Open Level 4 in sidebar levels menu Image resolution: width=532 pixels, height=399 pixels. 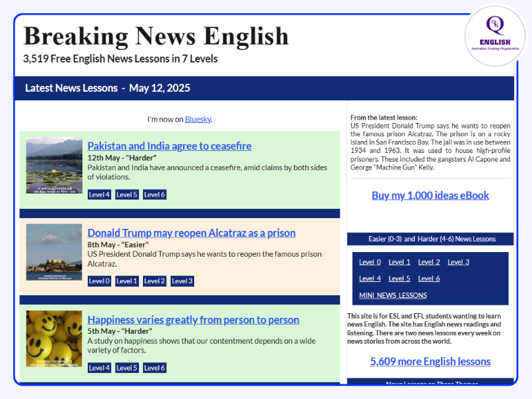click(370, 279)
